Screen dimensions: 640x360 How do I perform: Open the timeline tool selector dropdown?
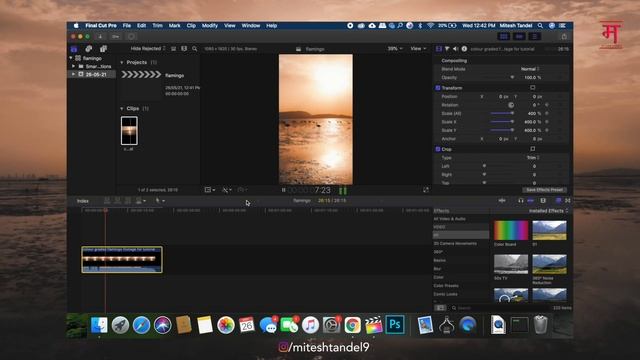coord(160,200)
